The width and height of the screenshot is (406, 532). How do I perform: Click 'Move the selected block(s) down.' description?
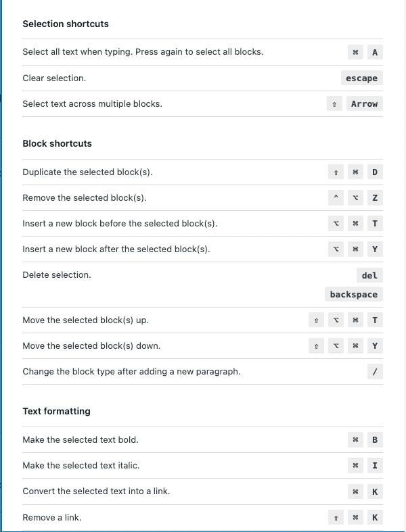pyautogui.click(x=91, y=346)
